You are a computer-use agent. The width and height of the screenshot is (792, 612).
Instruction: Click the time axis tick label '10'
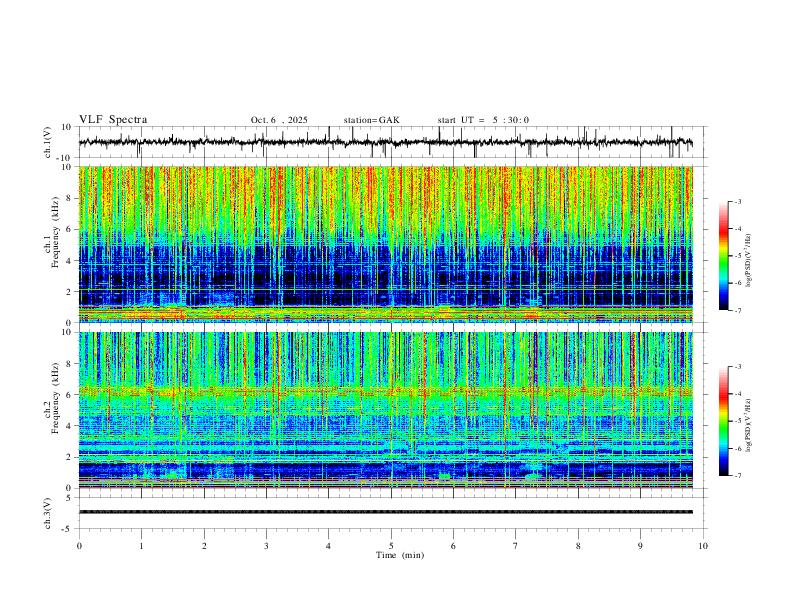click(703, 546)
